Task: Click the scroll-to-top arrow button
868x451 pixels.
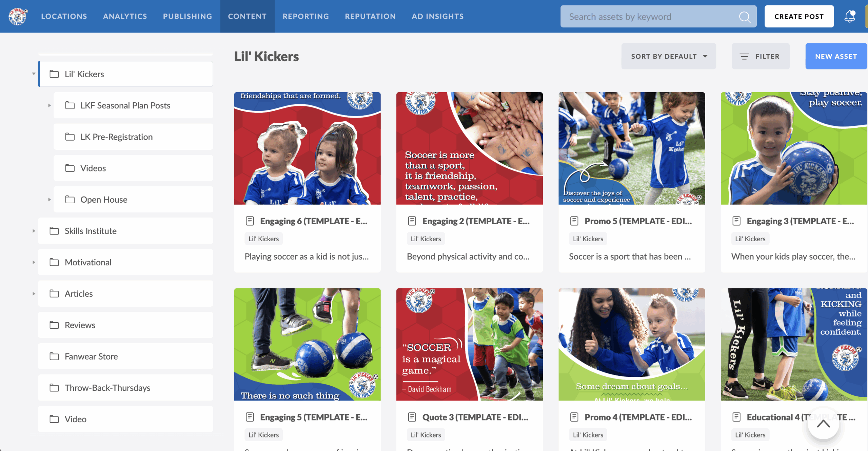Action: (x=823, y=424)
